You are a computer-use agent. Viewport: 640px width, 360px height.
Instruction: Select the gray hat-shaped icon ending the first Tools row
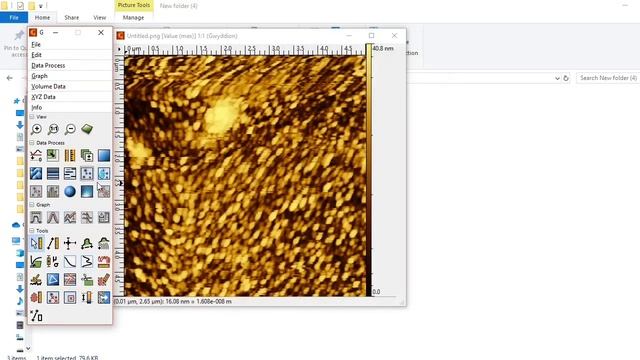click(x=104, y=244)
